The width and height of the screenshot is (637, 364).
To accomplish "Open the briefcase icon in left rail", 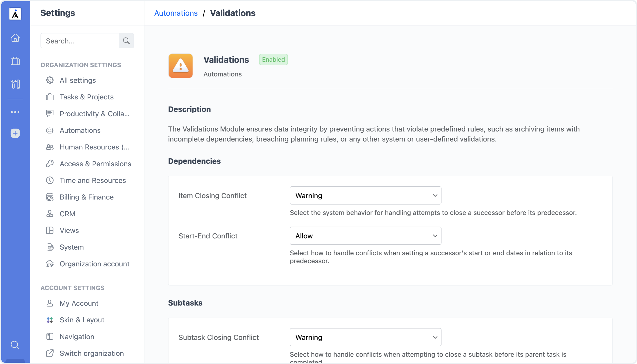I will (15, 61).
